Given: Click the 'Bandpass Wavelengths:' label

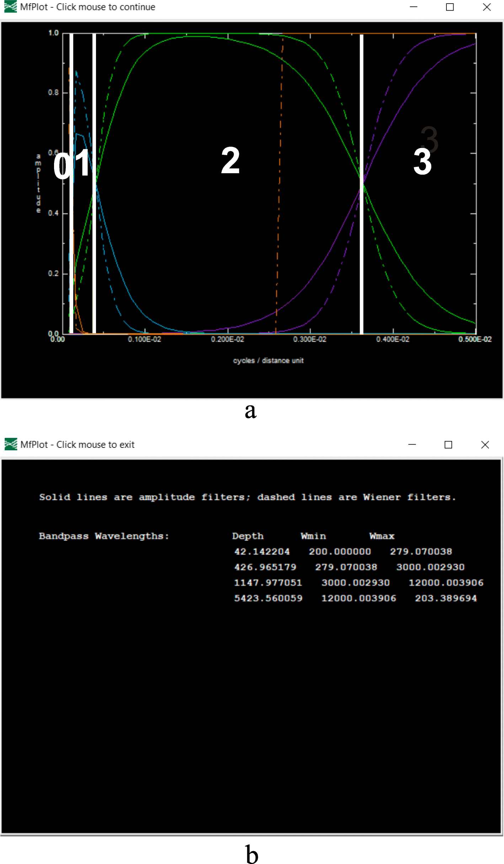Looking at the screenshot, I should coord(104,536).
